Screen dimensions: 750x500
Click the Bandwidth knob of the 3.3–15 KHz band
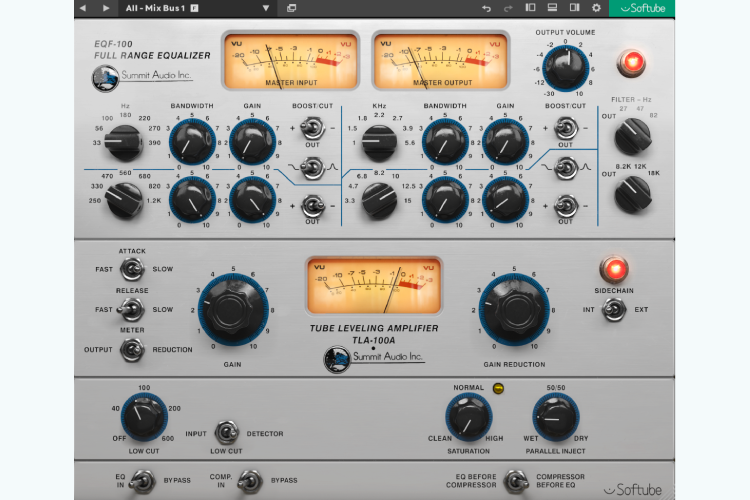(445, 200)
